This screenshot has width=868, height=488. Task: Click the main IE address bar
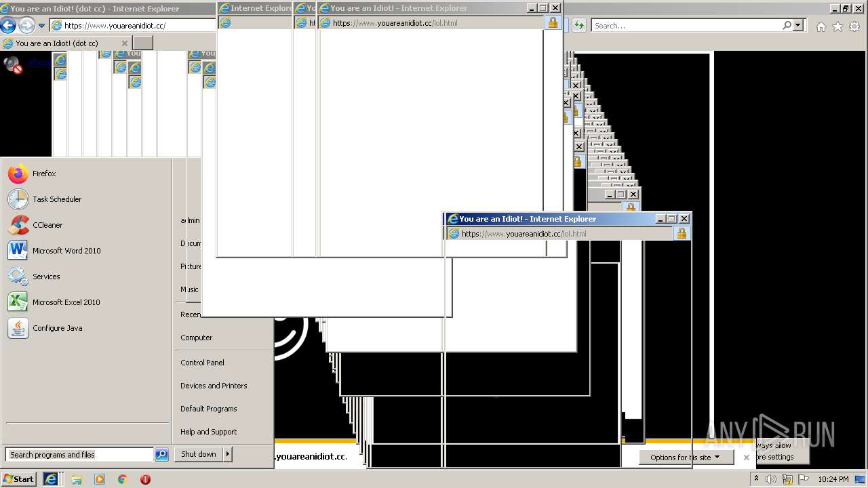134,26
